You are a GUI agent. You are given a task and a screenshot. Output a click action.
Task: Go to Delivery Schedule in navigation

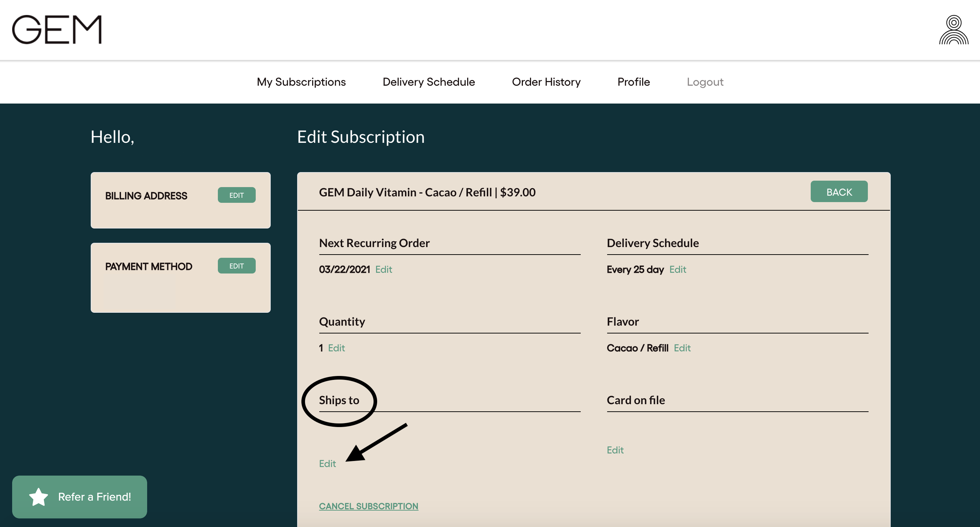(428, 82)
